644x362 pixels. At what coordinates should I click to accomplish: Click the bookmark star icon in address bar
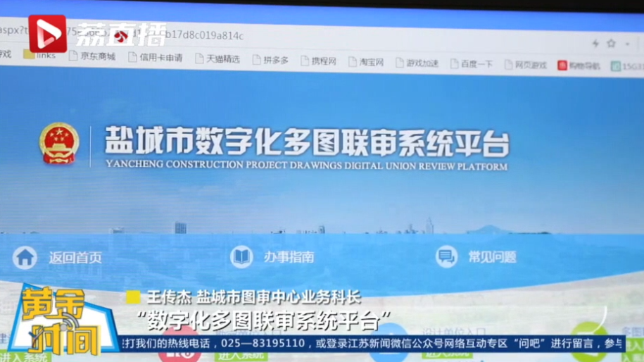point(611,43)
